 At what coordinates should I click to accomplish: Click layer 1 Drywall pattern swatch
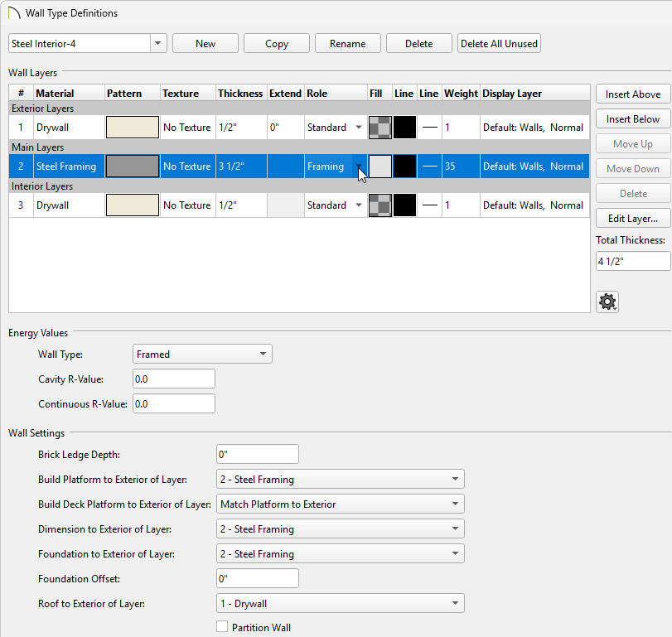[133, 128]
